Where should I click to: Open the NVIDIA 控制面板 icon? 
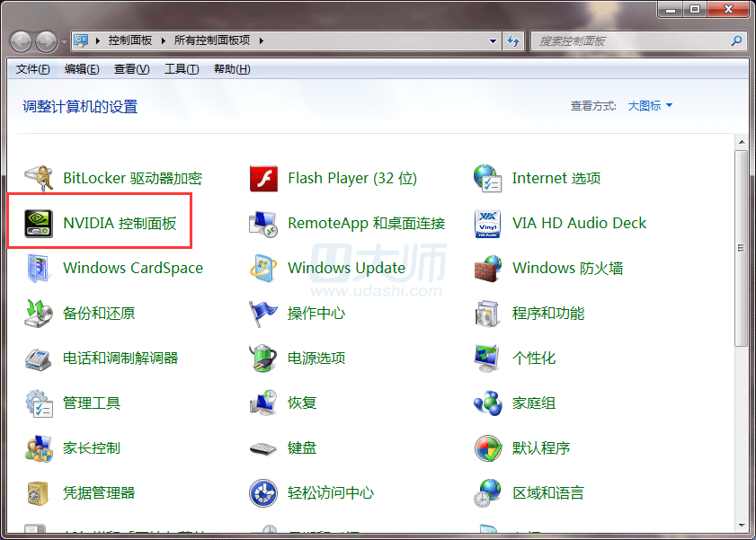point(38,223)
